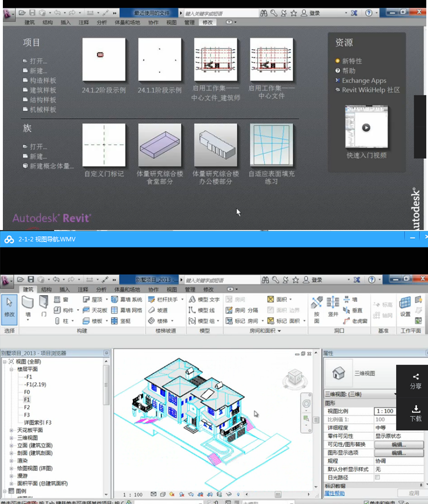
Task: Click the binoculars search icon in top Revit window
Action: point(264,13)
